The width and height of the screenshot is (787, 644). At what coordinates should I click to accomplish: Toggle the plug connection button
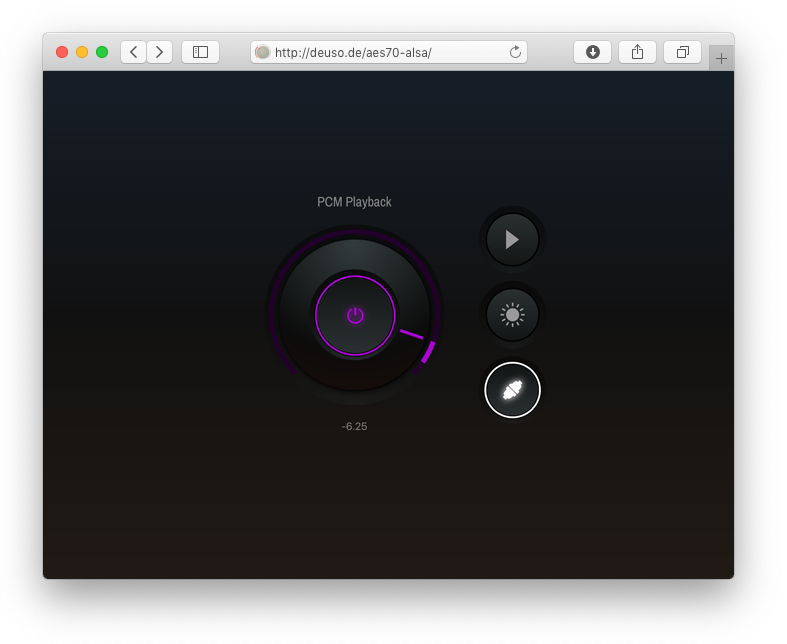coord(512,390)
